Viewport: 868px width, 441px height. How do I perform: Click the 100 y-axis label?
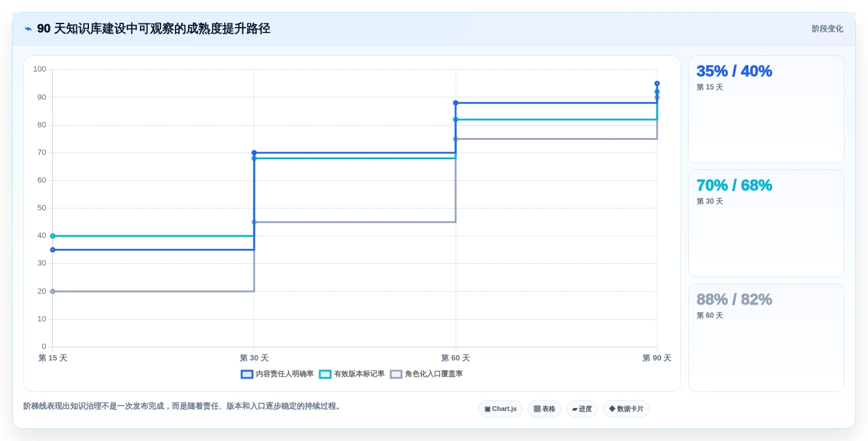tap(40, 69)
